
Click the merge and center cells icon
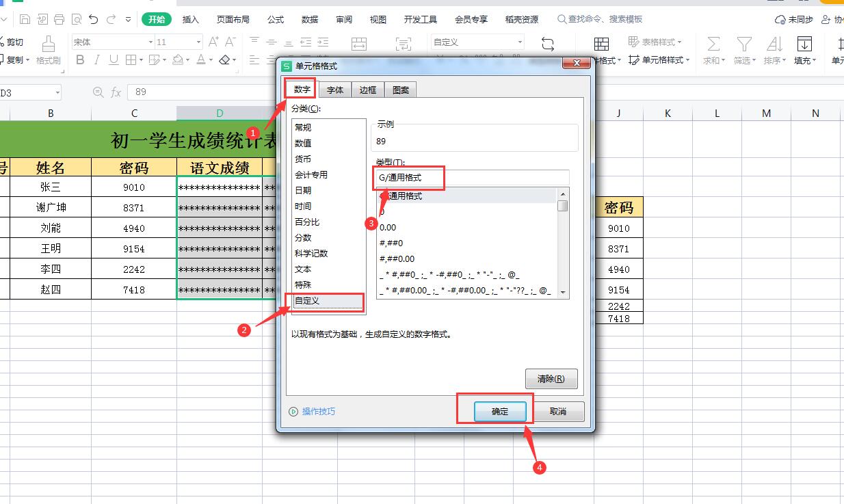359,44
